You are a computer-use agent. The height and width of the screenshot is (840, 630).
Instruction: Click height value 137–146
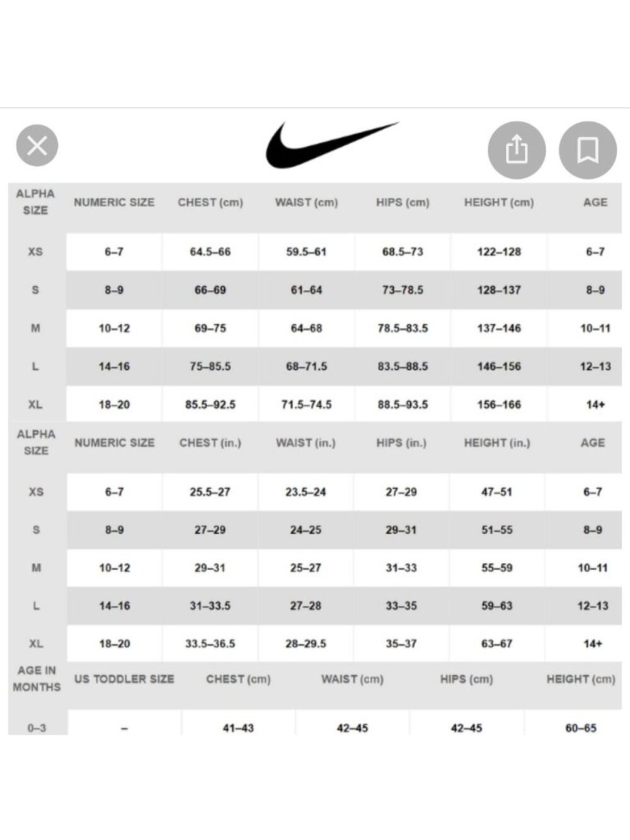click(x=499, y=328)
